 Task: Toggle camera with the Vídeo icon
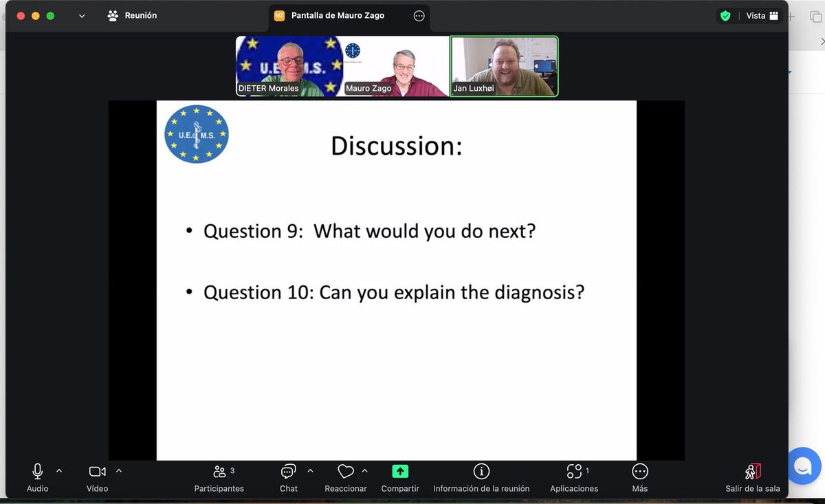(x=98, y=472)
